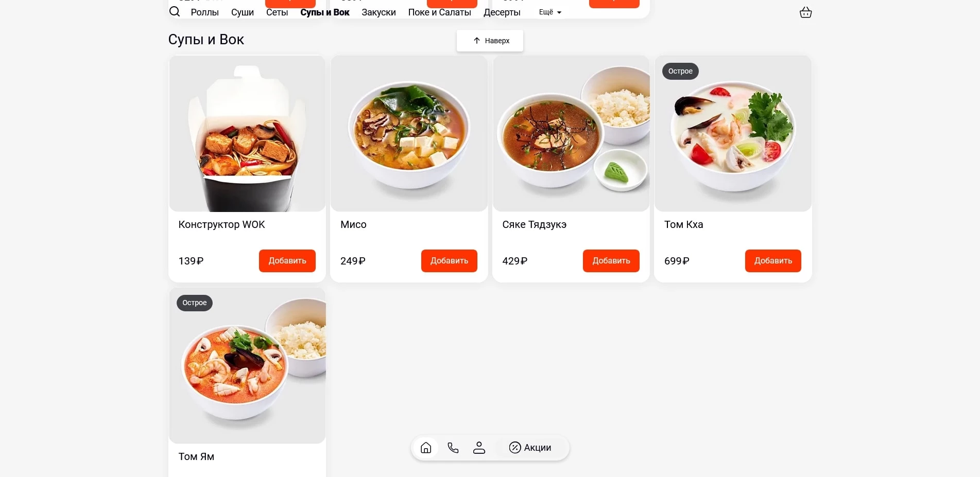Select the Роллы category
This screenshot has width=980, height=477.
[204, 12]
